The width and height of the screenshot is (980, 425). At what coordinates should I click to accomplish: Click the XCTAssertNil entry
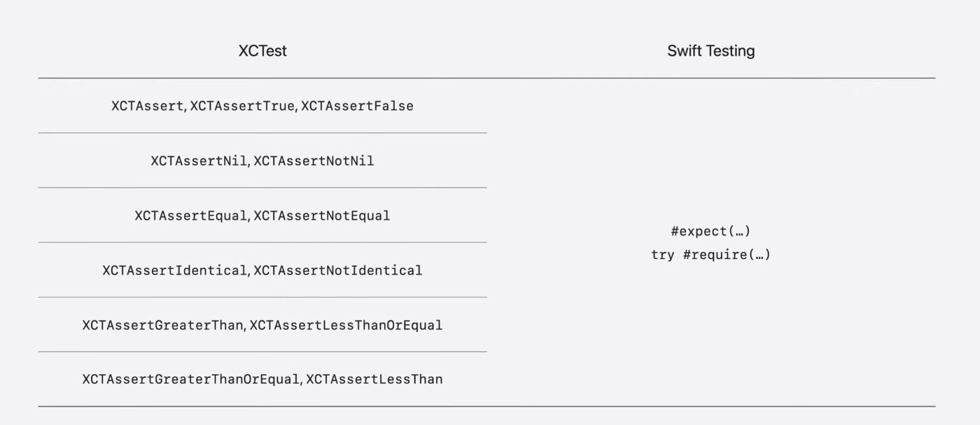coord(198,161)
